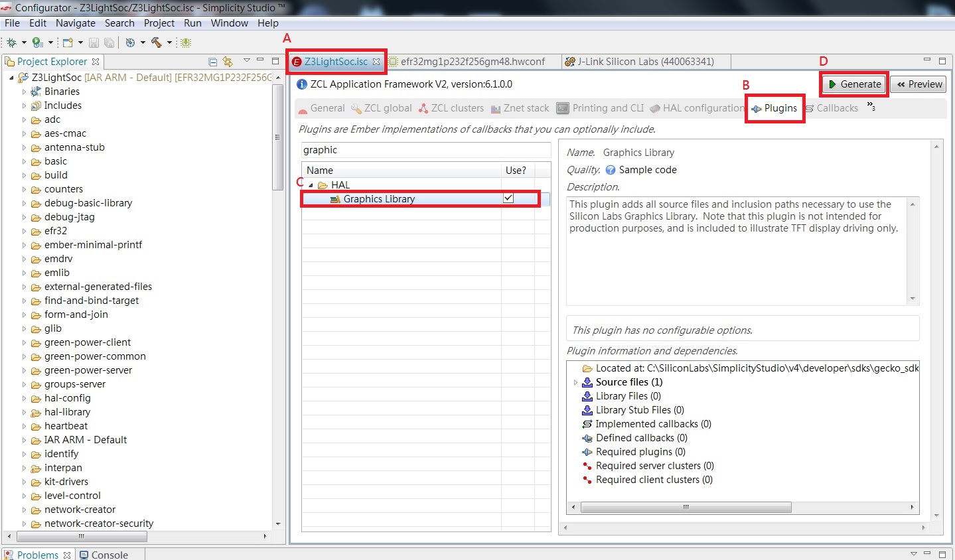Click the Use? column header
Viewport: 955px width, 560px height.
click(518, 171)
